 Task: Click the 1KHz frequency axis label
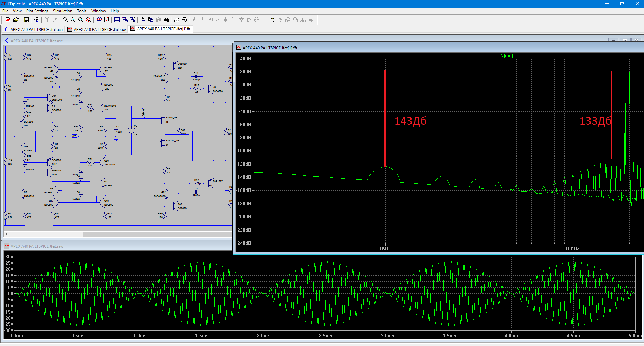(x=385, y=248)
